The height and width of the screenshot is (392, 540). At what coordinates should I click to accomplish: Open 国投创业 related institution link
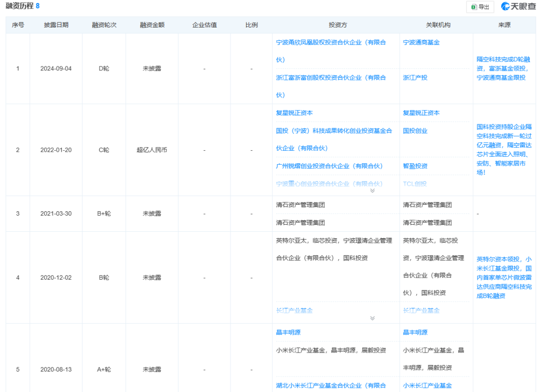[x=415, y=131]
